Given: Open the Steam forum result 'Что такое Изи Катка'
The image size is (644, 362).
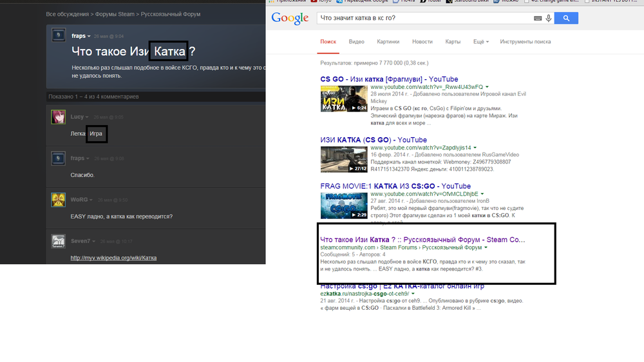Looking at the screenshot, I should pyautogui.click(x=422, y=239).
